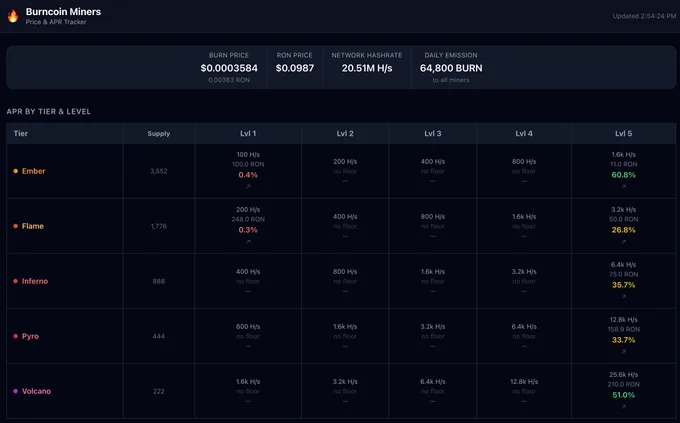Click the 26.8% APR value

tap(624, 230)
